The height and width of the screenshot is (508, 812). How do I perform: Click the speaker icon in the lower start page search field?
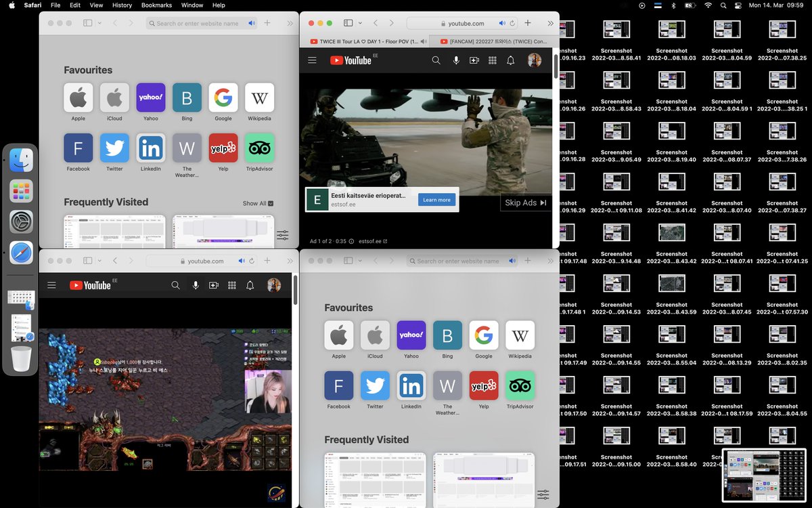click(512, 261)
